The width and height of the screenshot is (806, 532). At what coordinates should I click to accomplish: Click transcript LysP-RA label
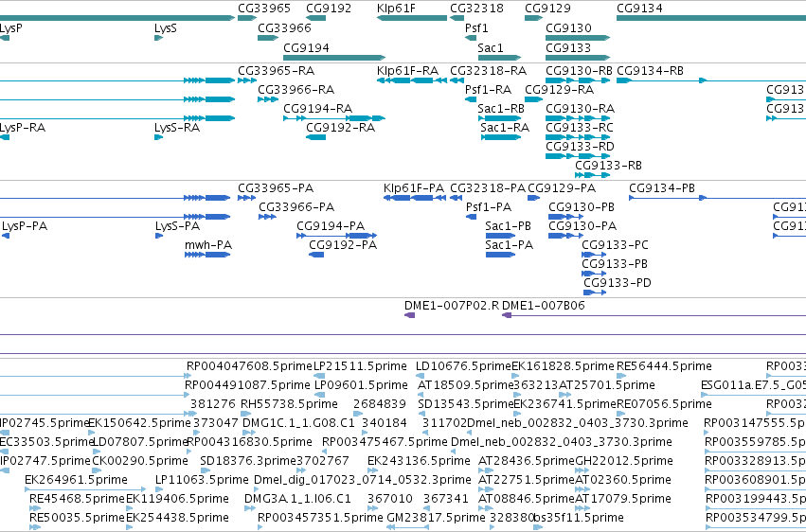[23, 128]
